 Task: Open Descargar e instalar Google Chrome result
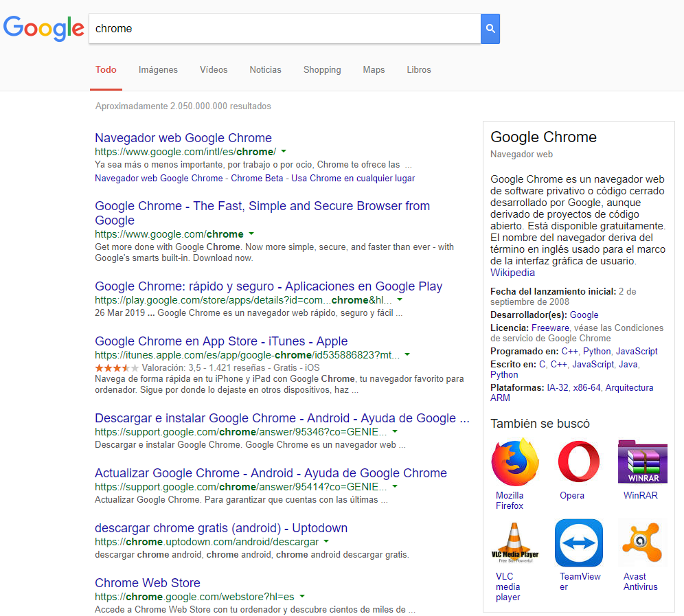[x=282, y=418]
